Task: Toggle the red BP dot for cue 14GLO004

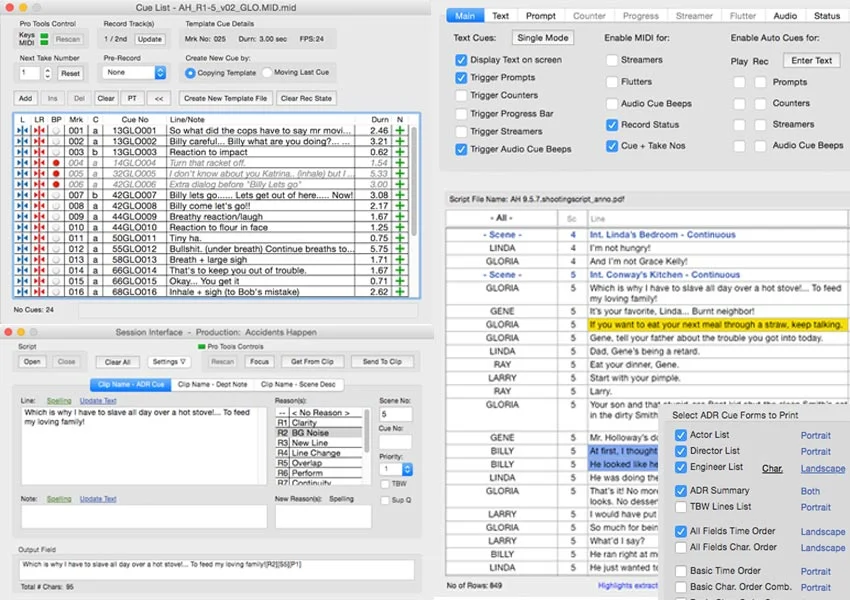Action: pyautogui.click(x=56, y=163)
